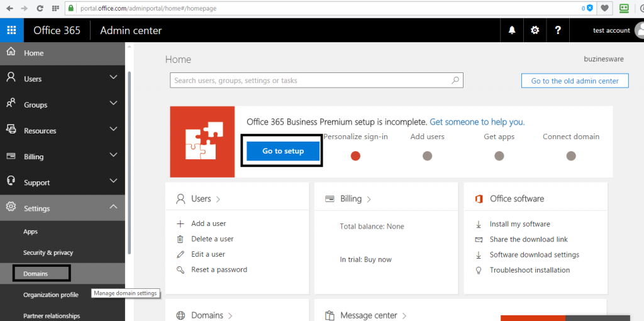Screen dimensions: 644x321
Task: Click Go to the old admin center
Action: [575, 81]
